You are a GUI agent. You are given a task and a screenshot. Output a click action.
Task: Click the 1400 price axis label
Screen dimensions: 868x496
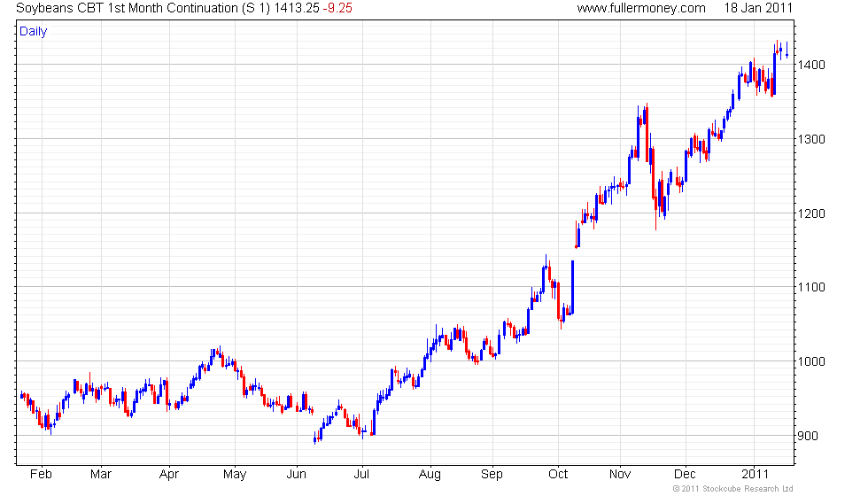811,65
